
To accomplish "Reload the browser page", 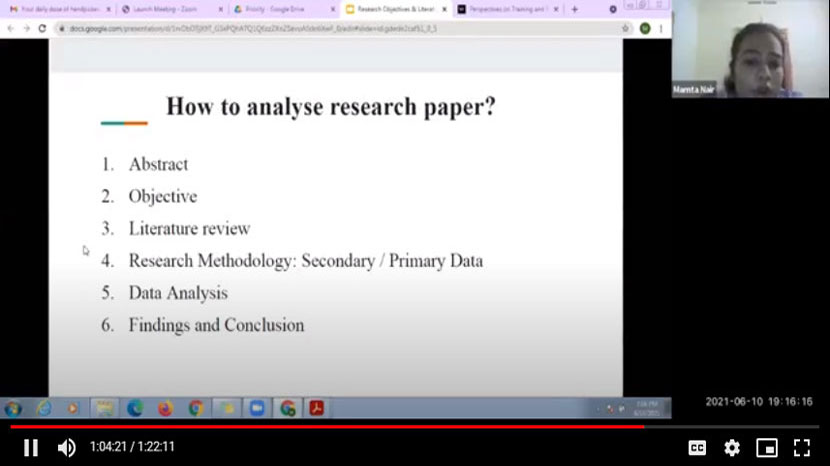I will click(x=42, y=29).
